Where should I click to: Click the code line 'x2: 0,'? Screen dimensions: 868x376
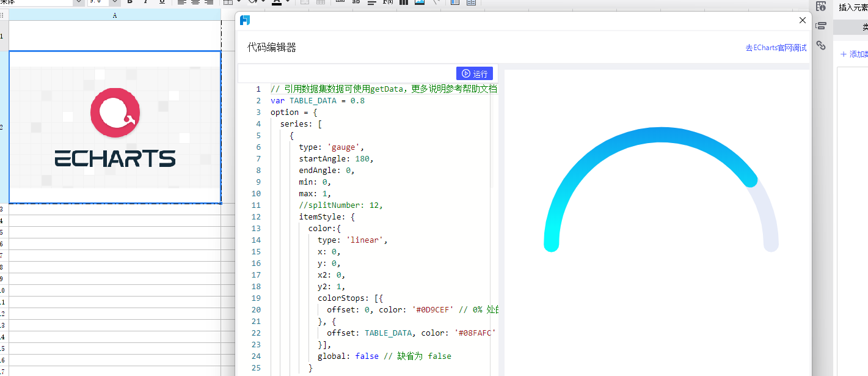332,275
